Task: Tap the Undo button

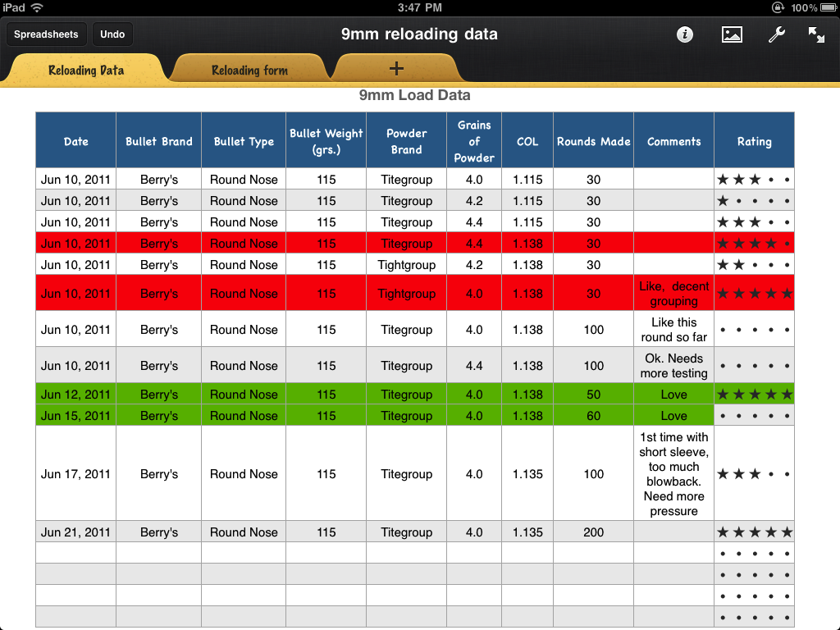Action: [112, 34]
